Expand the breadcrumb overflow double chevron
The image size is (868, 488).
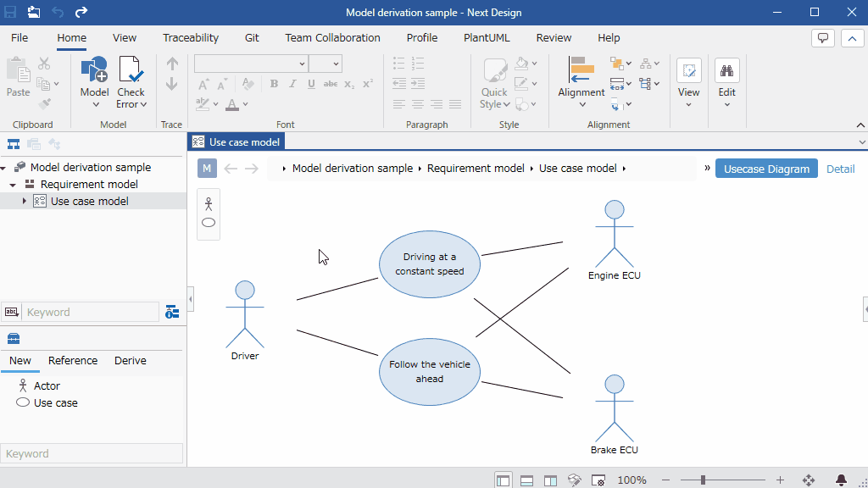(x=707, y=168)
